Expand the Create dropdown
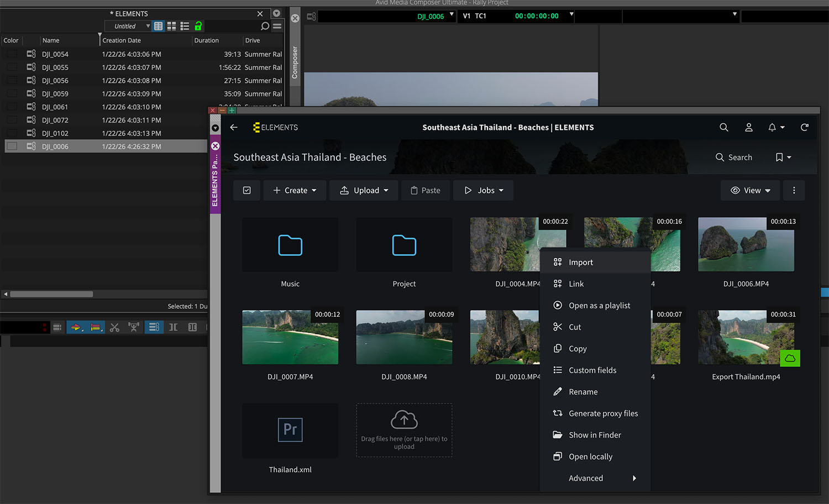 [295, 191]
